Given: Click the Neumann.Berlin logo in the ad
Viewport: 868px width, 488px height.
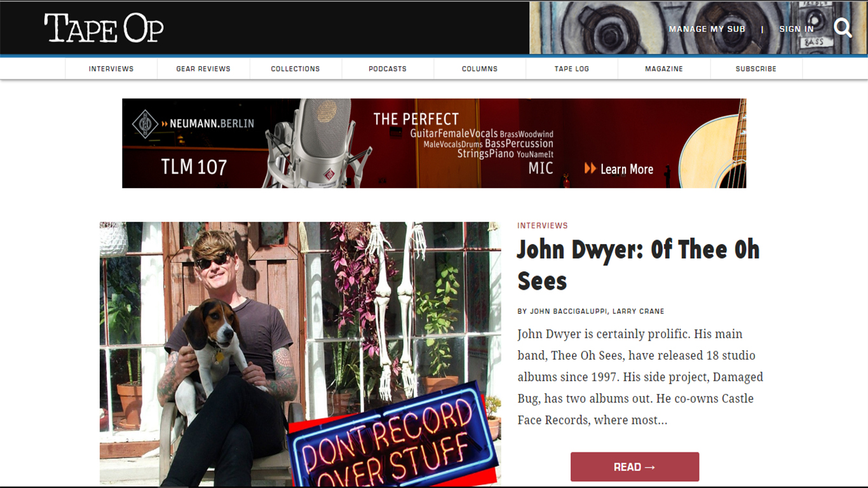Looking at the screenshot, I should click(193, 123).
